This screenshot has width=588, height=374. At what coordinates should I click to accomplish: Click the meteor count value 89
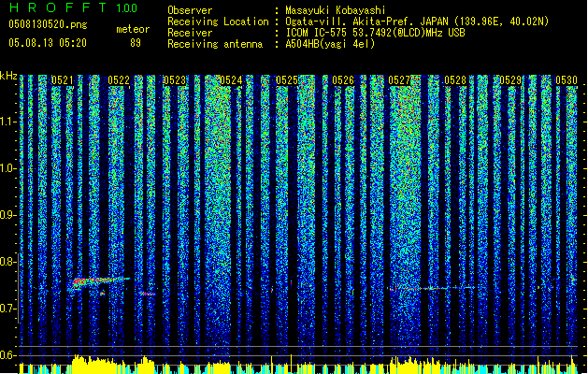[136, 43]
